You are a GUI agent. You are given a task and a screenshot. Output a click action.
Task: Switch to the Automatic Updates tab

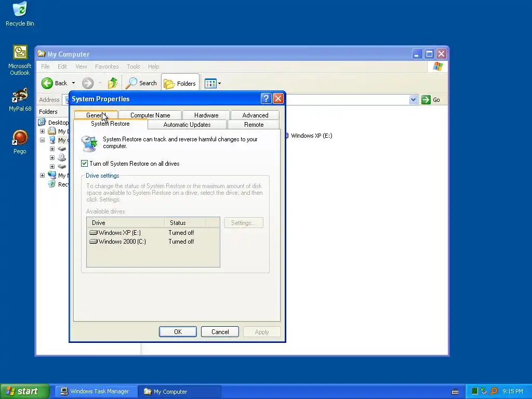(x=187, y=125)
